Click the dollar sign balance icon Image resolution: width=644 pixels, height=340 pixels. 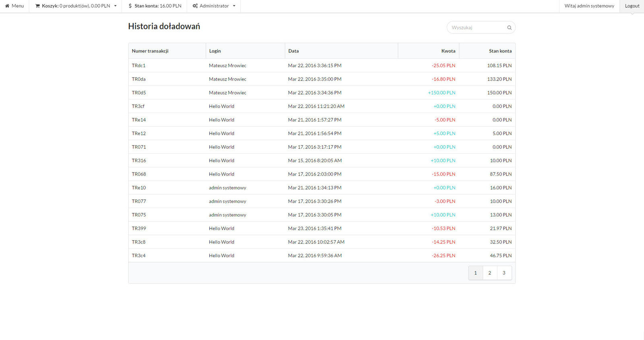click(130, 6)
